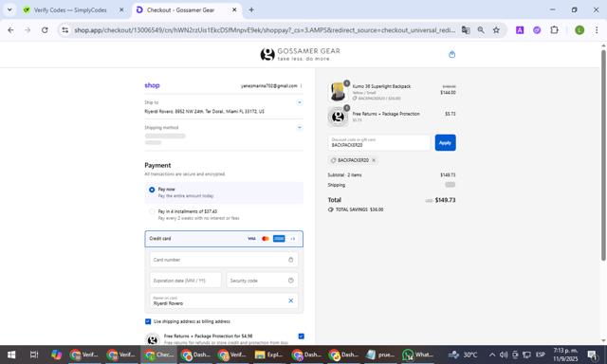Image resolution: width=607 pixels, height=364 pixels.
Task: Open the cart bag icon
Action: [x=451, y=54]
